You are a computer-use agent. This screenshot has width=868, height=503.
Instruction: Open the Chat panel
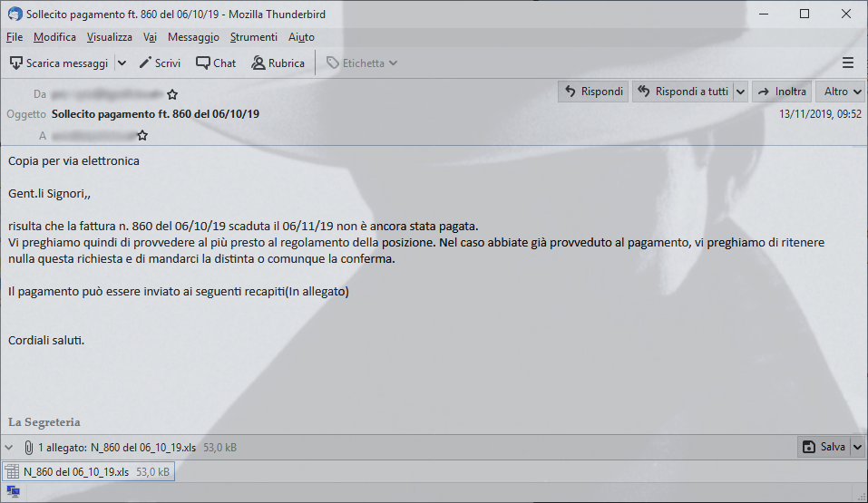tap(216, 63)
